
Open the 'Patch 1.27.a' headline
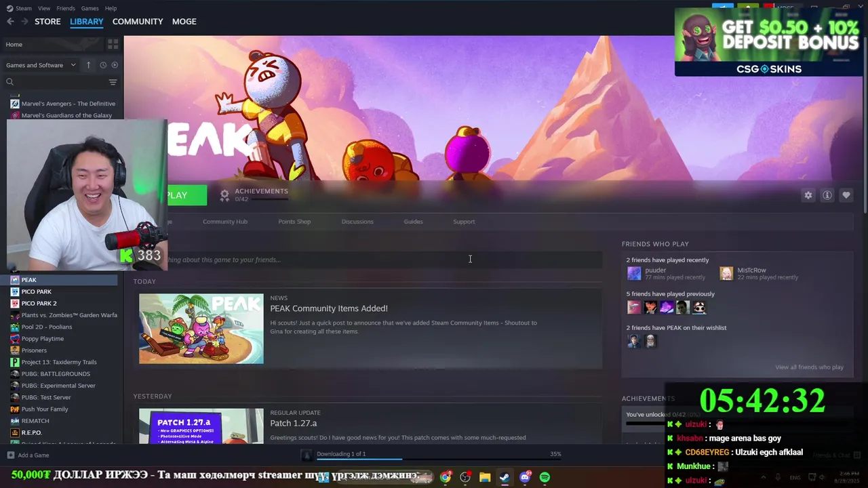click(x=294, y=423)
